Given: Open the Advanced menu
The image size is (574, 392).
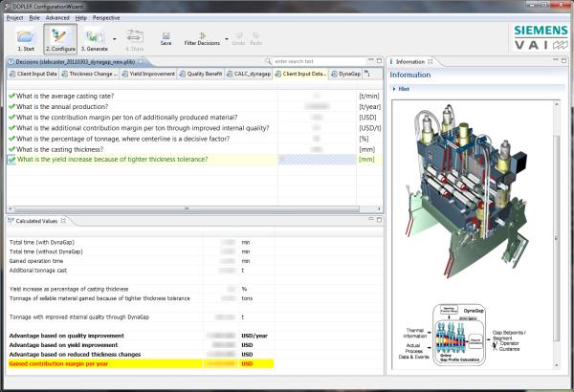Looking at the screenshot, I should point(57,18).
